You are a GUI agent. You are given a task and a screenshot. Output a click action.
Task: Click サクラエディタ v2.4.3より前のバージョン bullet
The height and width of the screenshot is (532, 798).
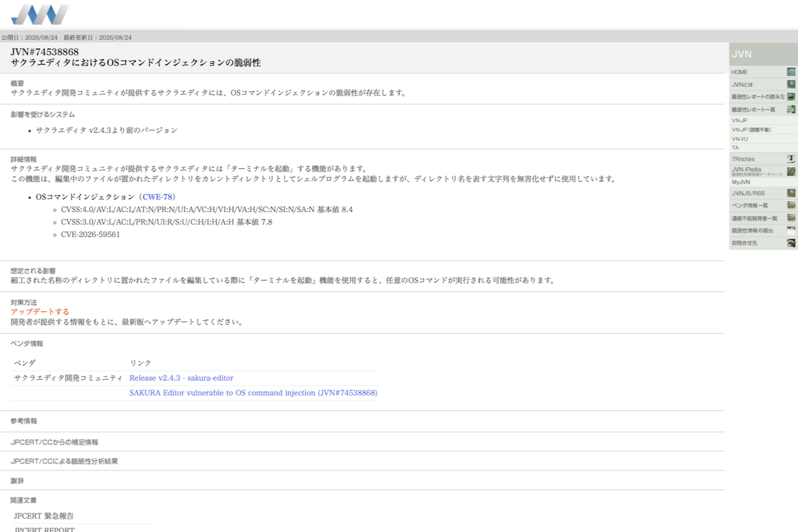(107, 130)
